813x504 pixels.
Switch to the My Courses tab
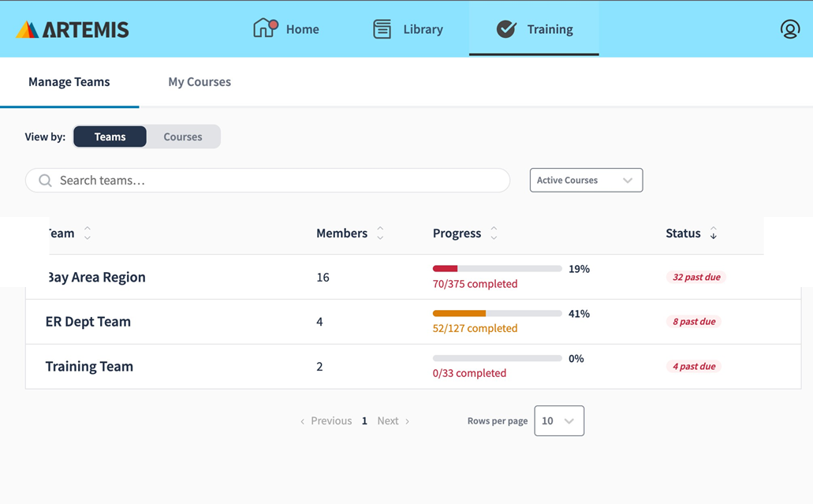point(200,82)
